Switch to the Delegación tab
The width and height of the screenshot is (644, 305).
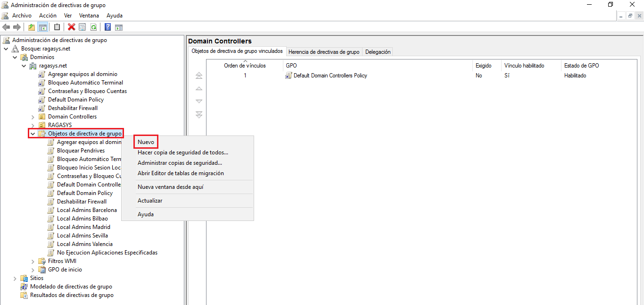pos(378,51)
